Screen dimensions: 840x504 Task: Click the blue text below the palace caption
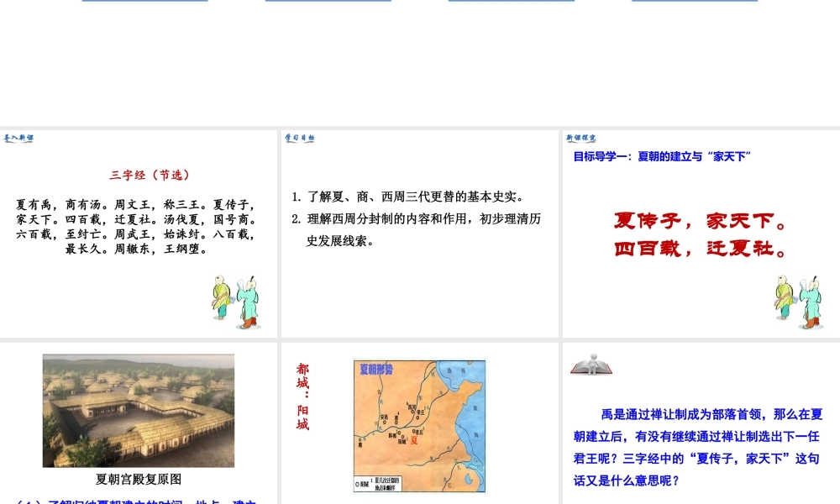tap(139, 501)
